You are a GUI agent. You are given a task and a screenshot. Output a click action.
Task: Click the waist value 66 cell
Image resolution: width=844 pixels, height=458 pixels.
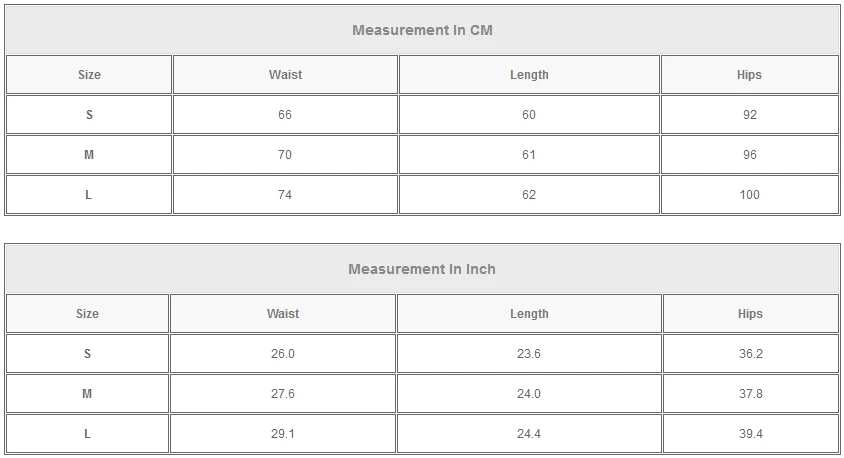click(x=285, y=115)
